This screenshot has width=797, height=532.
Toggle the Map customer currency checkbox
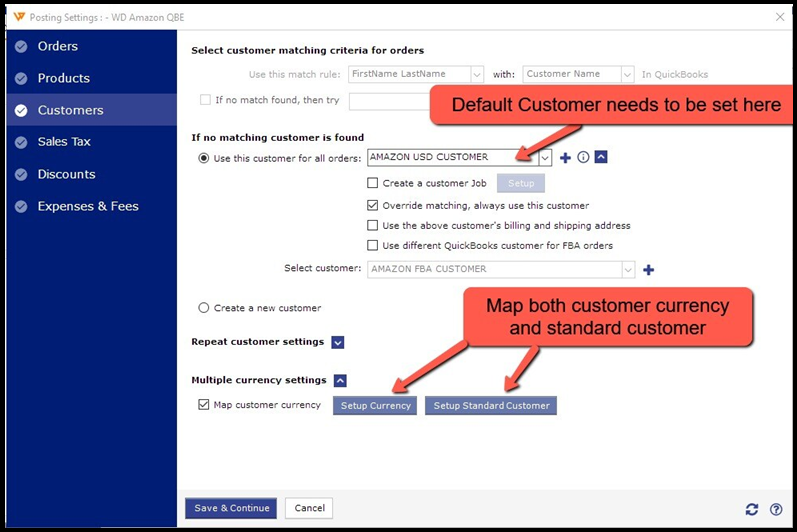205,405
